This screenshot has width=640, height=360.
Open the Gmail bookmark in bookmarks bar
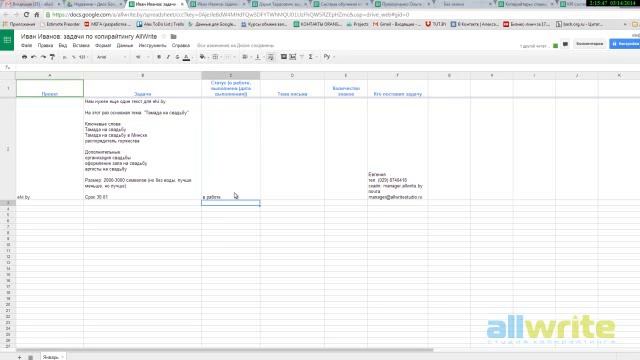pyautogui.click(x=396, y=24)
